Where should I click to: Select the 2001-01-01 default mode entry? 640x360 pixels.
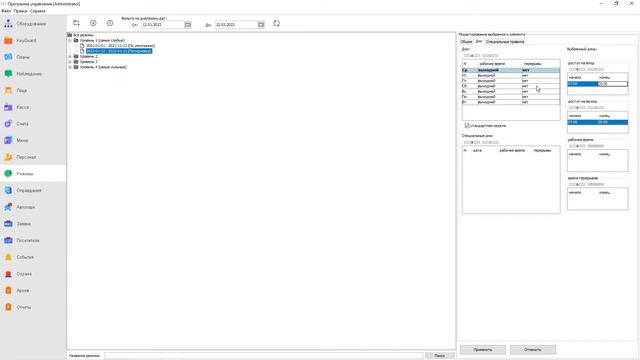120,46
